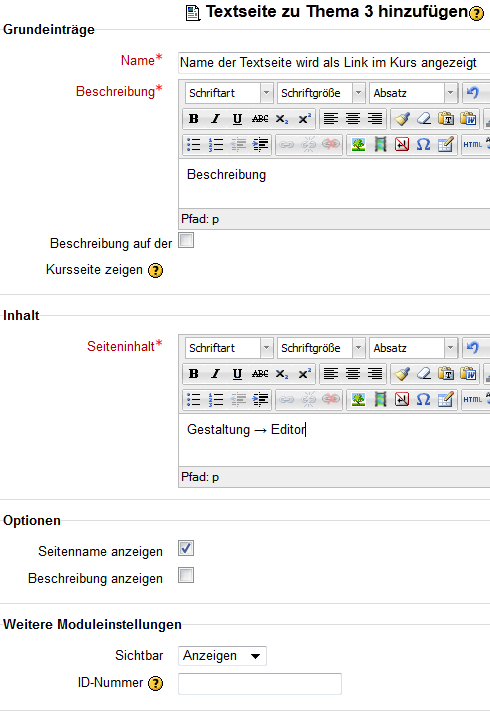Uncheck Seitenname anzeigen
The image size is (490, 711).
[x=186, y=548]
